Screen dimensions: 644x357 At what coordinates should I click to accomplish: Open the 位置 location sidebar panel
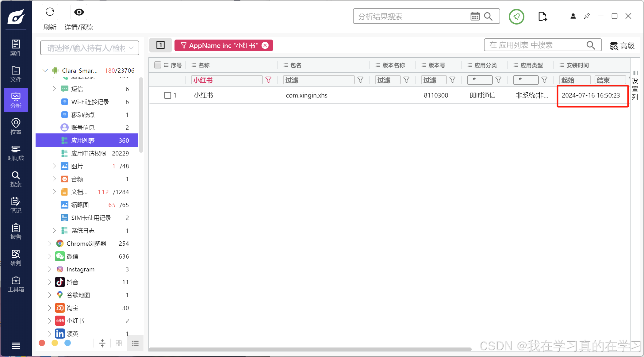coord(16,126)
